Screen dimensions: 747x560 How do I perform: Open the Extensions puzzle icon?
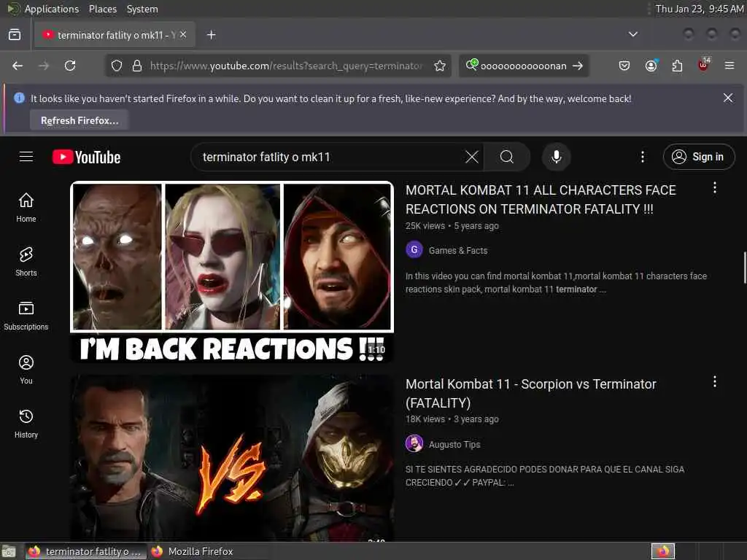[x=677, y=66]
